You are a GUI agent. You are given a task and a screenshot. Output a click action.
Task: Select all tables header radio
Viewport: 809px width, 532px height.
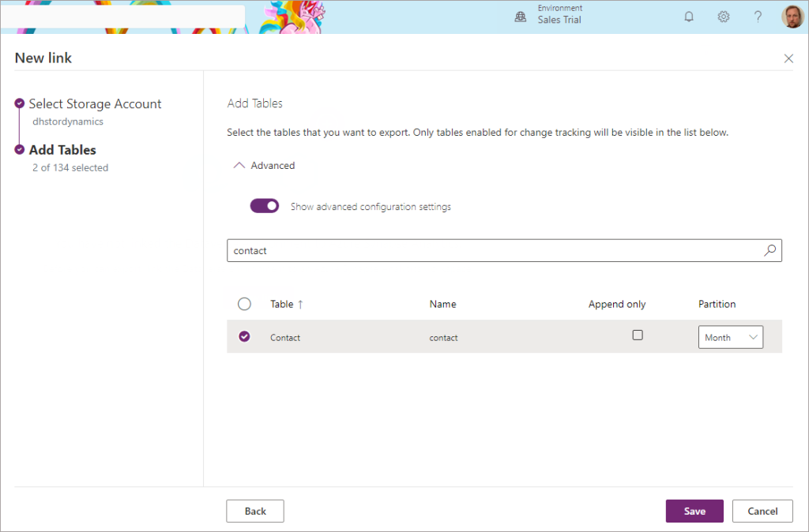[245, 304]
